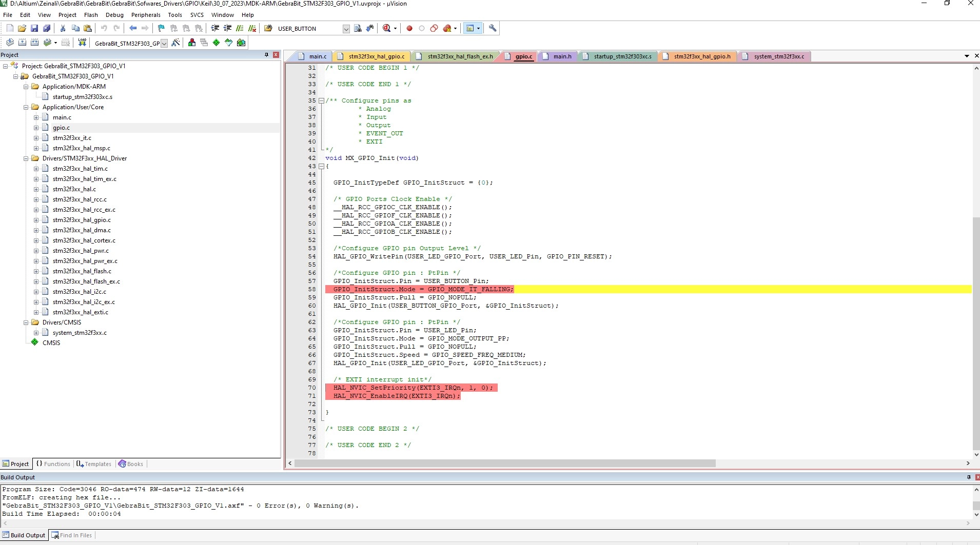Click the Translate file icon
980x545 pixels.
[x=10, y=43]
